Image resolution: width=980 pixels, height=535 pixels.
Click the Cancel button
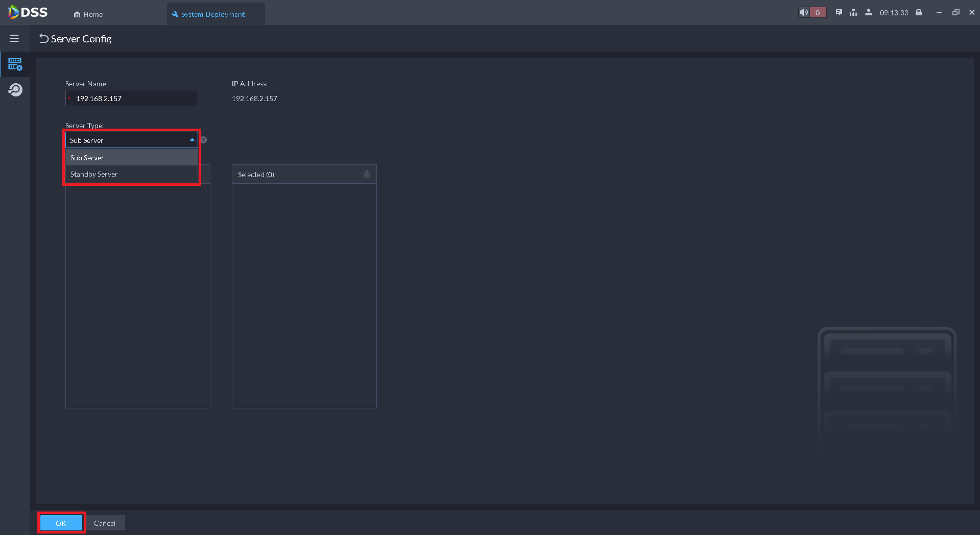(105, 523)
